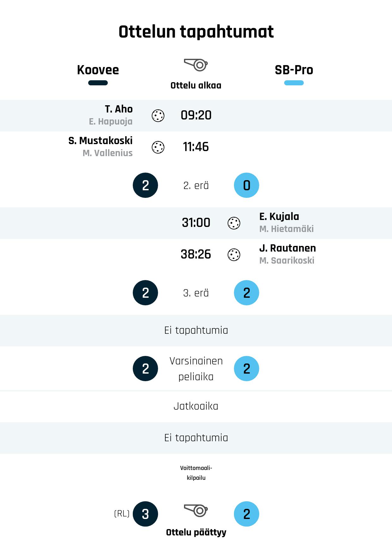Click the whistle icon above Ottelu päättyy
Viewport: 392px width, 543px height.
pyautogui.click(x=196, y=510)
